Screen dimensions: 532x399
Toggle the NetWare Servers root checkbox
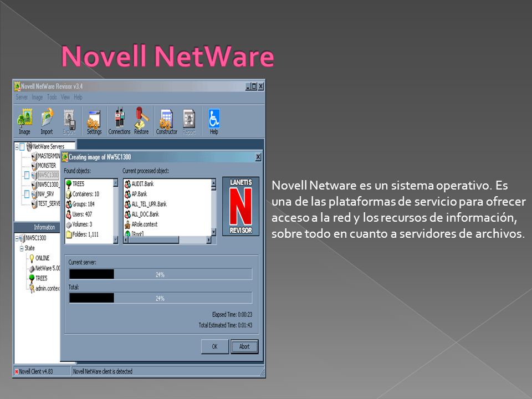pyautogui.click(x=22, y=146)
